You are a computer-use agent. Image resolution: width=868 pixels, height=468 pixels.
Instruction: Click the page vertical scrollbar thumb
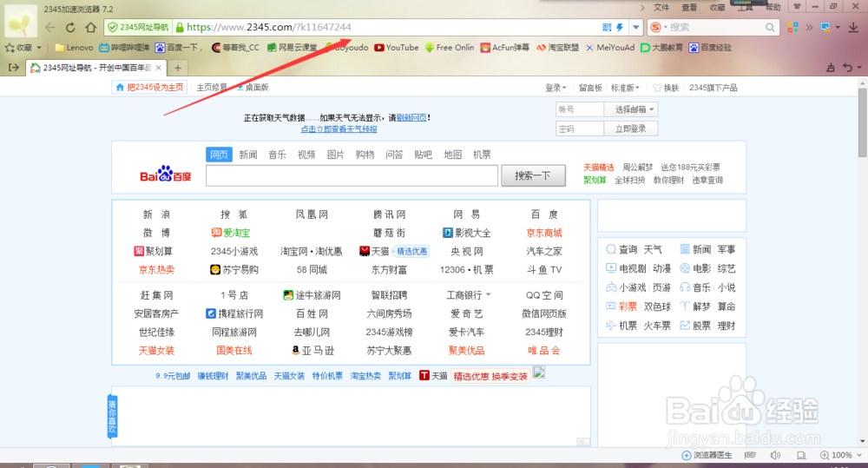(863, 122)
